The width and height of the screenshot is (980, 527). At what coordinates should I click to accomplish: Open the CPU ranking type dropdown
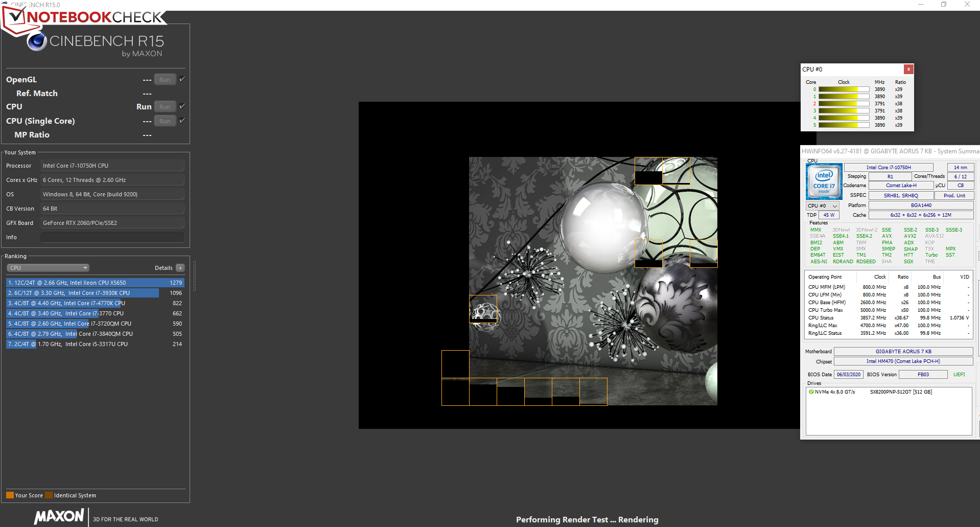pos(48,268)
